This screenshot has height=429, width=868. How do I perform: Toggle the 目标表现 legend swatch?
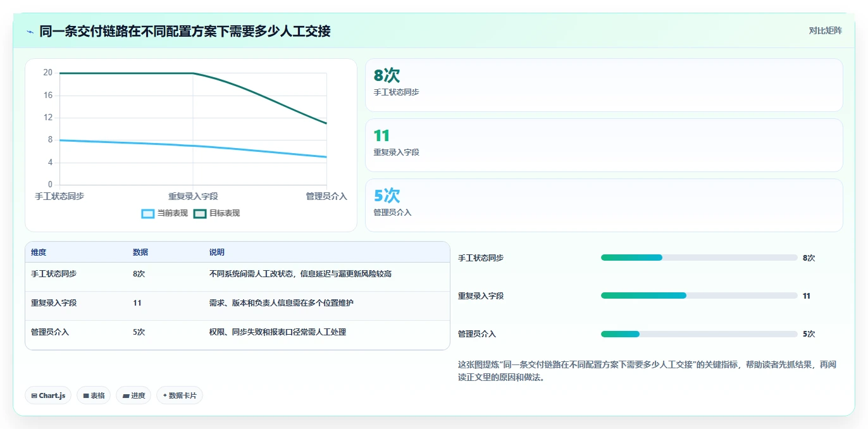point(200,213)
